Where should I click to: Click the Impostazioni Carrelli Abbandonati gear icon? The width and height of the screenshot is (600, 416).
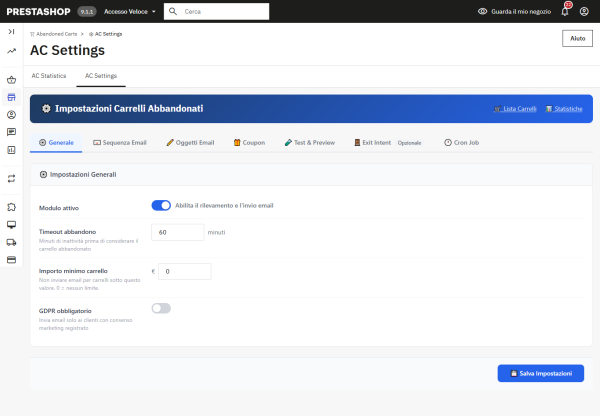pyautogui.click(x=46, y=109)
